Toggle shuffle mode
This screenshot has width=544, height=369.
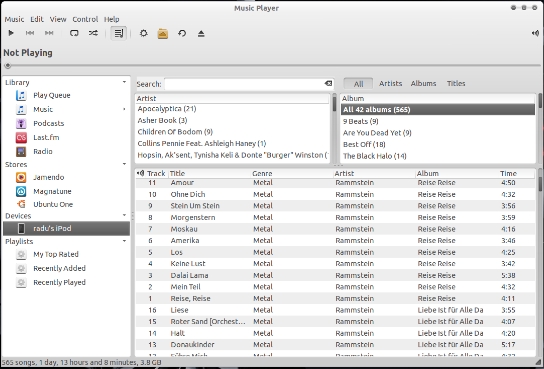point(93,33)
